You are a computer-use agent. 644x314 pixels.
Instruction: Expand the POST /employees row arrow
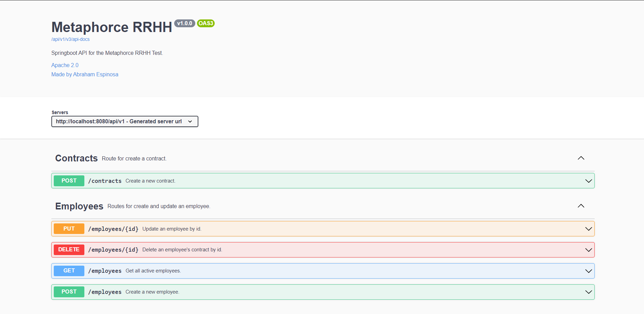[589, 292]
